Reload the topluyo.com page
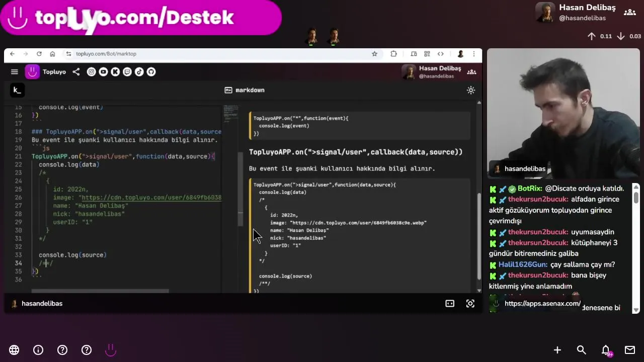The width and height of the screenshot is (644, 362). click(39, 54)
